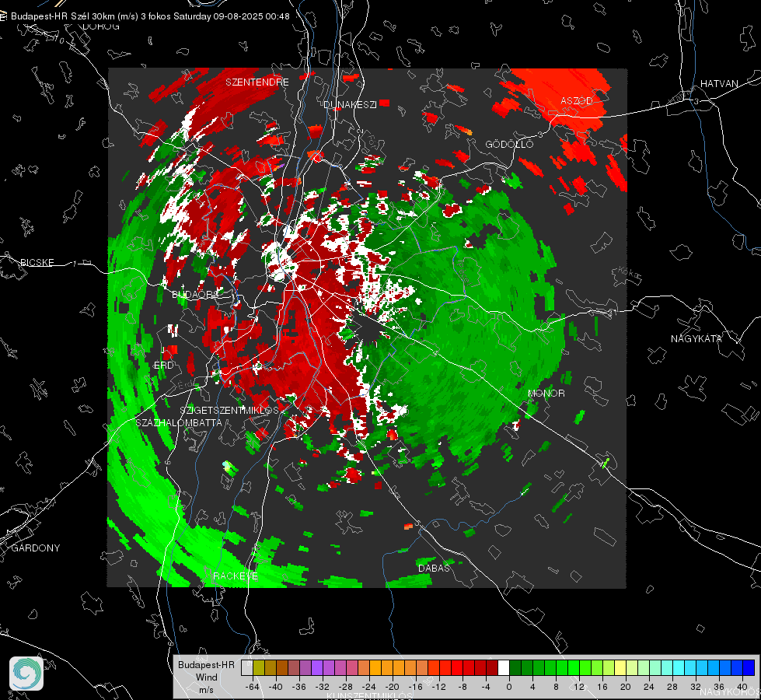The height and width of the screenshot is (700, 761).
Task: Click the radar title text with timestamp 00:48
Action: (x=150, y=16)
